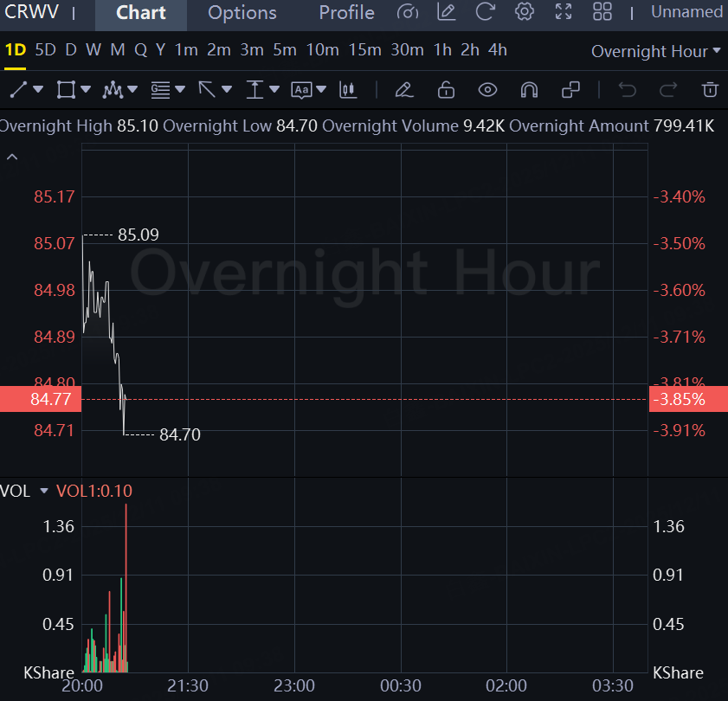This screenshot has height=701, width=728.
Task: Open the Overnight Hour session dropdown
Action: point(655,51)
